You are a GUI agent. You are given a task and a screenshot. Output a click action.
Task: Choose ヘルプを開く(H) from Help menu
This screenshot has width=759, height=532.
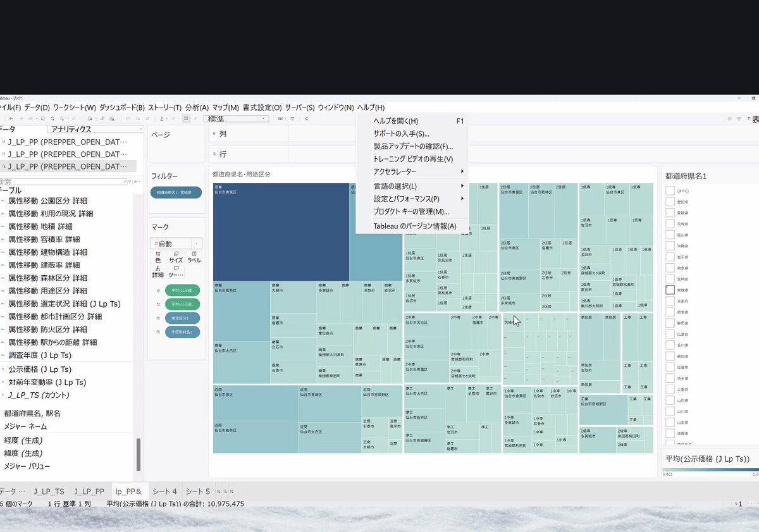(412, 121)
